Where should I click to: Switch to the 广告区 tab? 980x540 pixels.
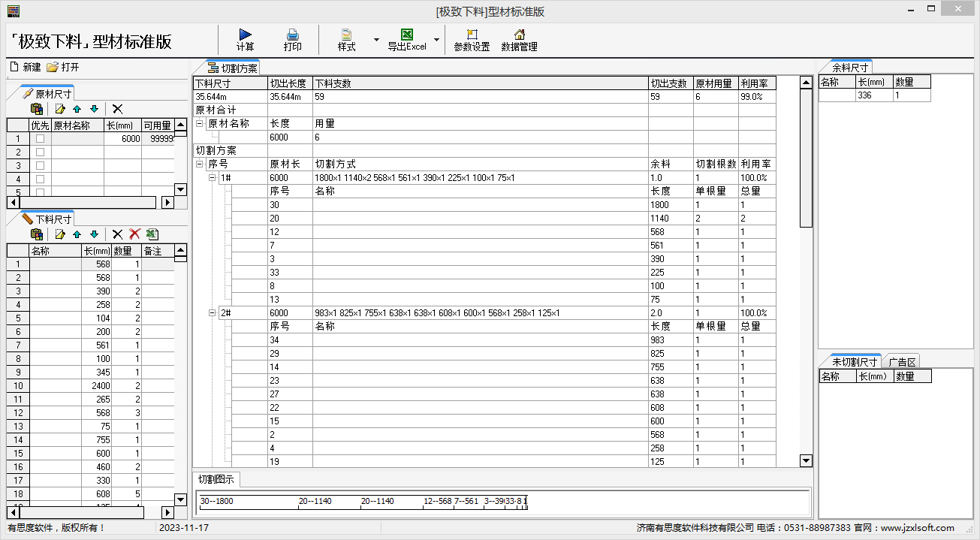901,362
